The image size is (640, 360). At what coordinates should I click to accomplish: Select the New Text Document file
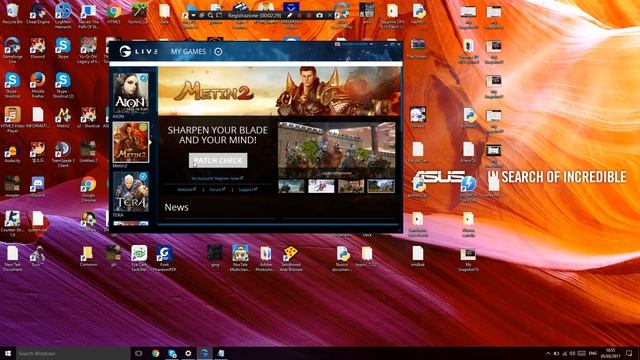pyautogui.click(x=12, y=259)
